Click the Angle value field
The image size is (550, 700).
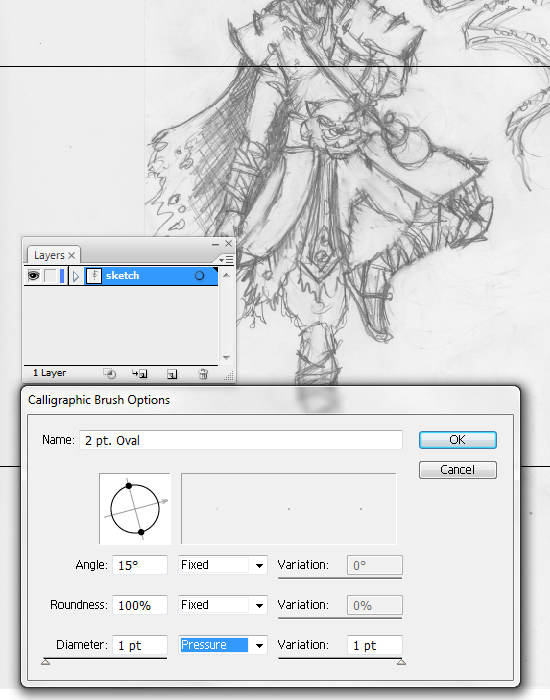(x=140, y=565)
